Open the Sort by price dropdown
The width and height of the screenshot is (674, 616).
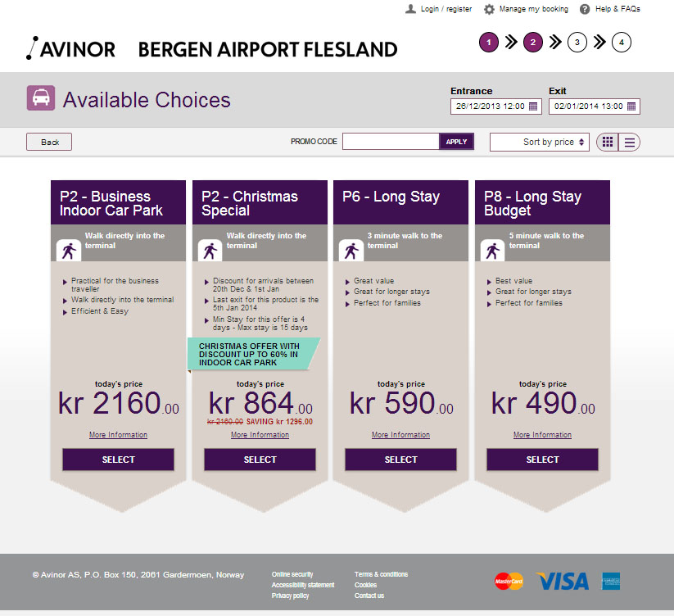pos(540,142)
